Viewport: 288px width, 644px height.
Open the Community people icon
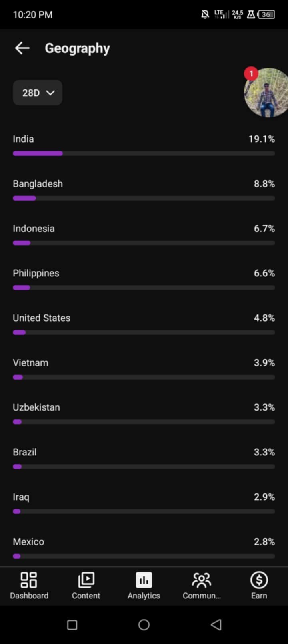[202, 580]
